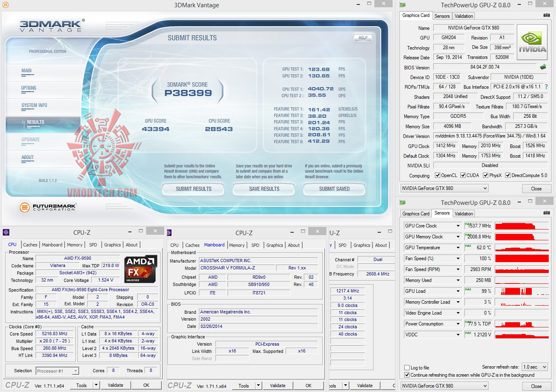Click the 3DMark Vantage title bar icon
The image size is (556, 392).
coord(6,5)
